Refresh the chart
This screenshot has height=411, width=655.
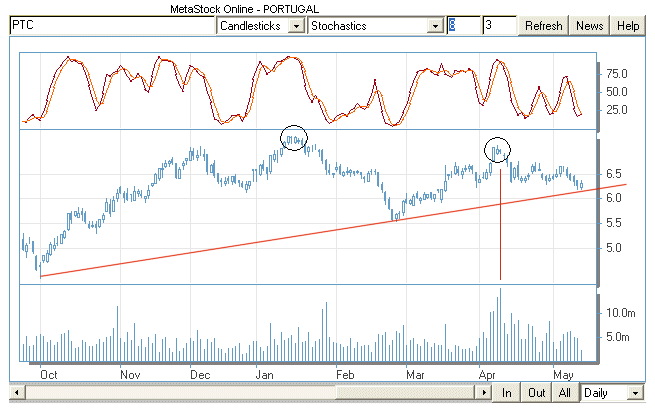tap(543, 26)
